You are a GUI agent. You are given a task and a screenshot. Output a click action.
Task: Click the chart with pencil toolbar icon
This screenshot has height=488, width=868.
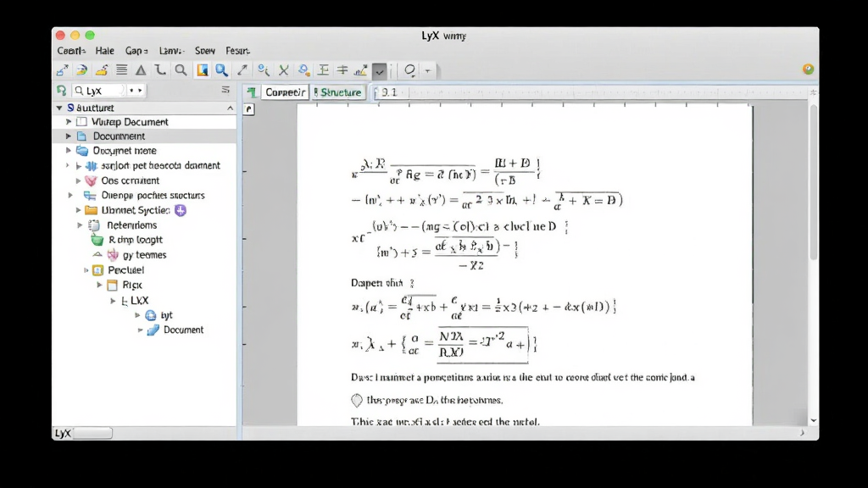coord(361,70)
